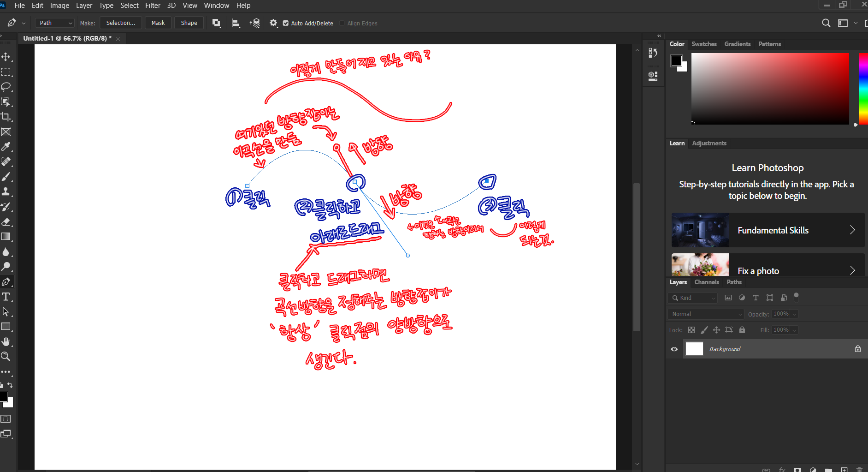
Task: Select the Horizontal Type tool
Action: (6, 297)
